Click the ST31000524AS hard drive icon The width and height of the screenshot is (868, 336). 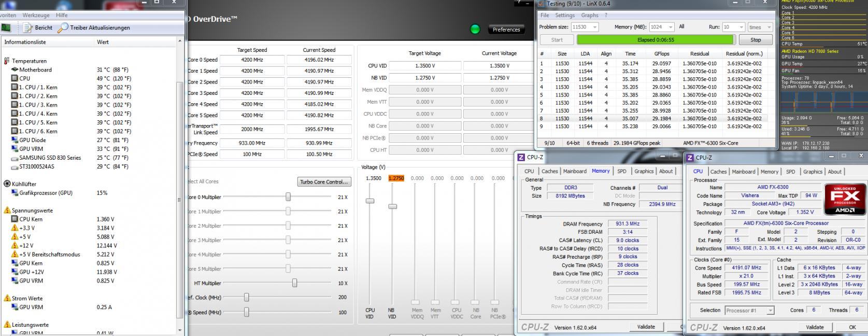point(15,166)
